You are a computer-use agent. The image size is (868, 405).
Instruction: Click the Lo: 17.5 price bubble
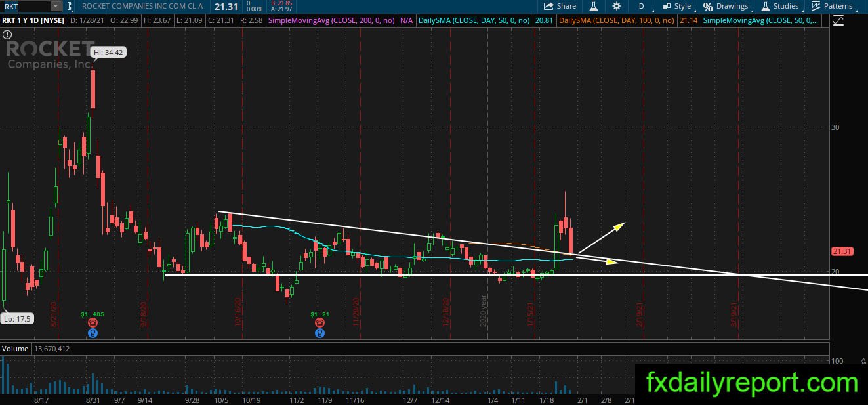[16, 318]
